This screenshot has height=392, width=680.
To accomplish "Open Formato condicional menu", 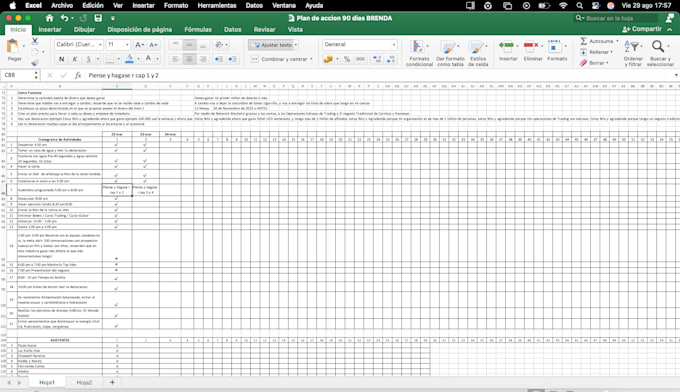I will click(419, 53).
